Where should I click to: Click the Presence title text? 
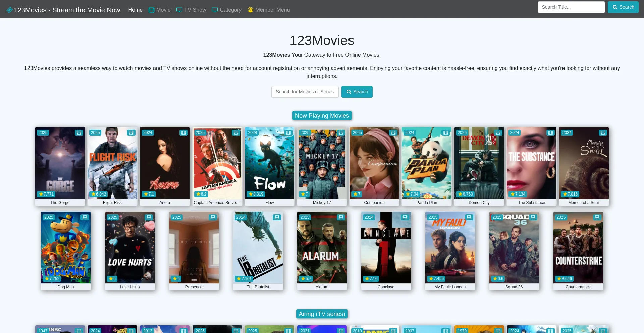tap(194, 287)
